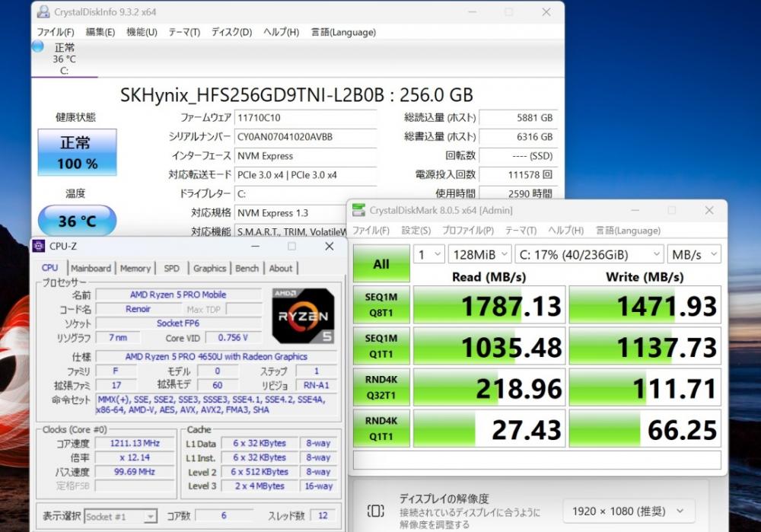The image size is (761, 532).
Task: Open the drive dropdown C: 17% (40/236GiB)
Action: 589,254
